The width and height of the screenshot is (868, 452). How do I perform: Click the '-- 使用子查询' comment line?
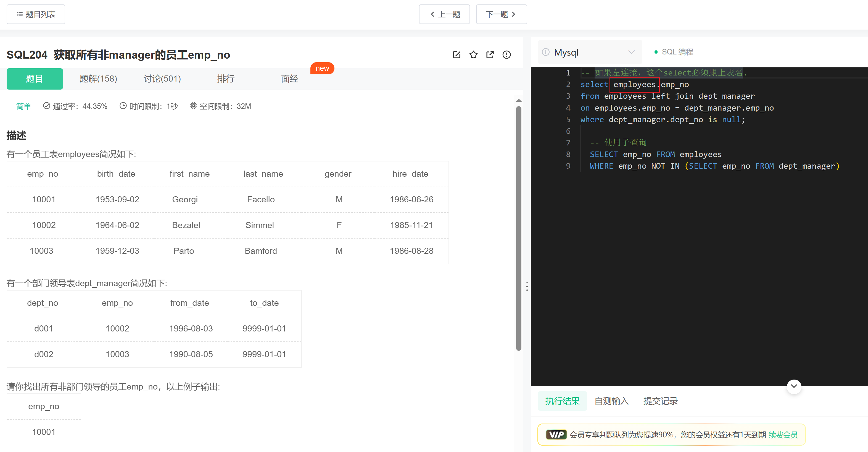618,142
